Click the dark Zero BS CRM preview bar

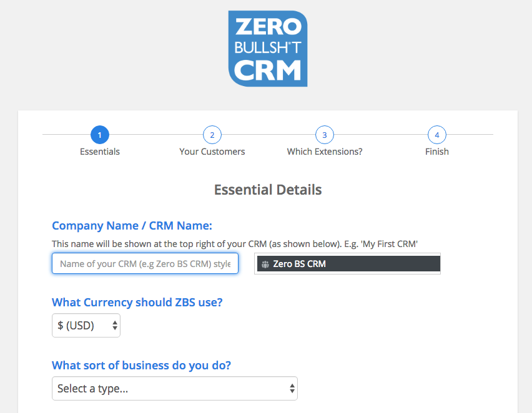[x=347, y=263]
